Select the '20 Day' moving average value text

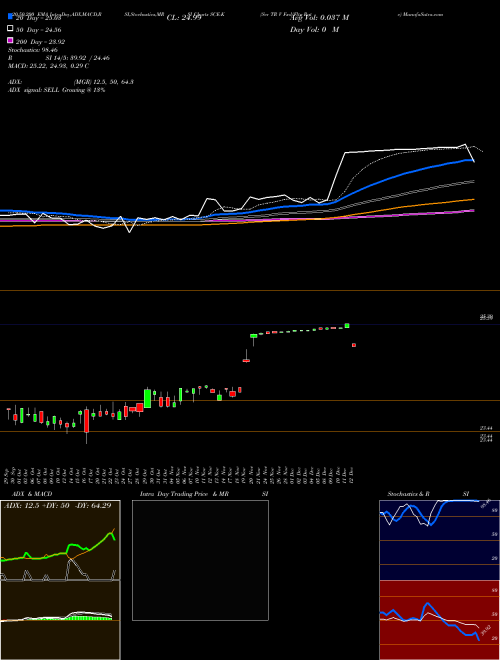(x=39, y=18)
